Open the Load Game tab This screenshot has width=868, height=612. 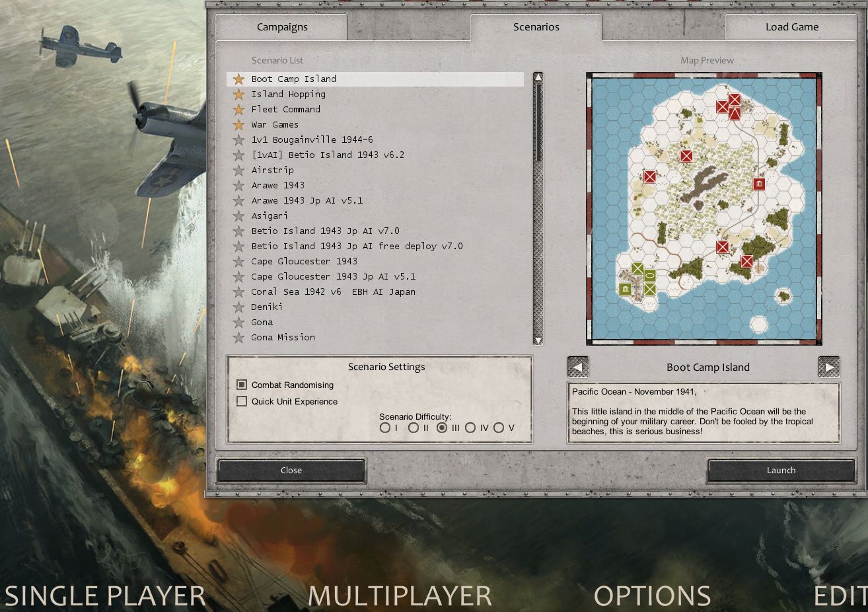(x=791, y=26)
